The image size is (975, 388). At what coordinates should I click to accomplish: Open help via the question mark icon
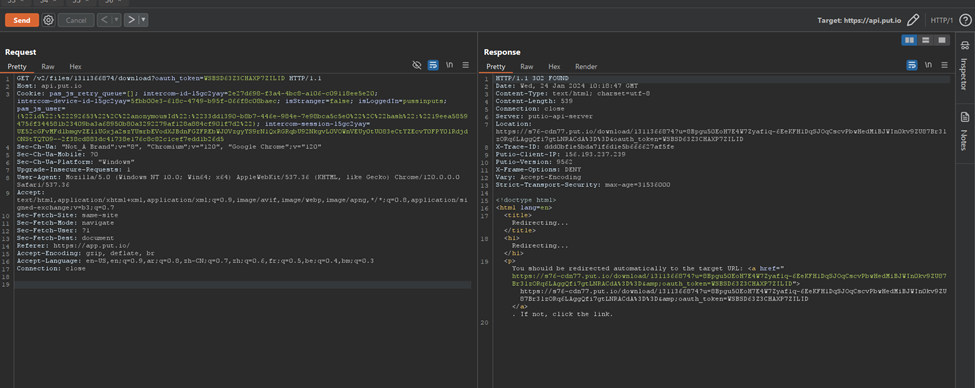coord(964,20)
